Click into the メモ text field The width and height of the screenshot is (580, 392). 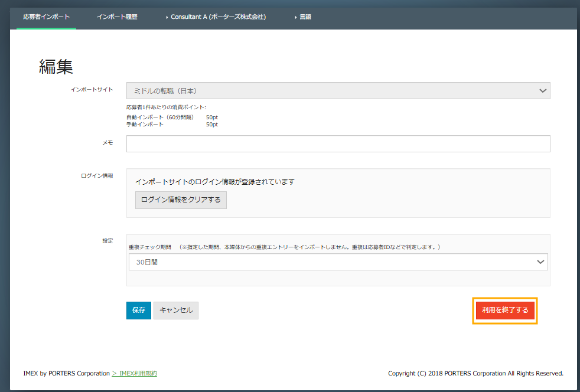[x=338, y=143]
